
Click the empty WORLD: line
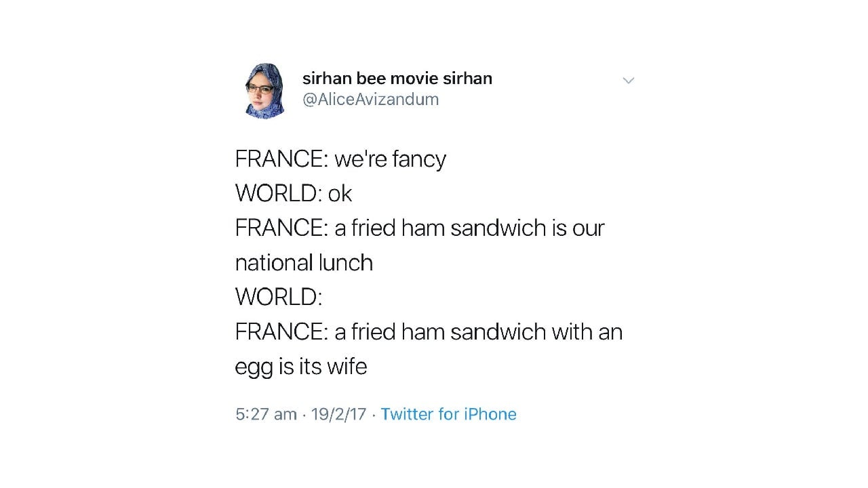[x=278, y=297]
